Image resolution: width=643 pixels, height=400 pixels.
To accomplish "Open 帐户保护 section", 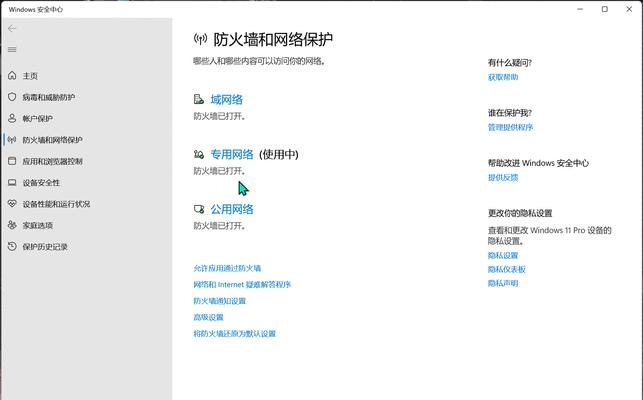I will tap(38, 119).
